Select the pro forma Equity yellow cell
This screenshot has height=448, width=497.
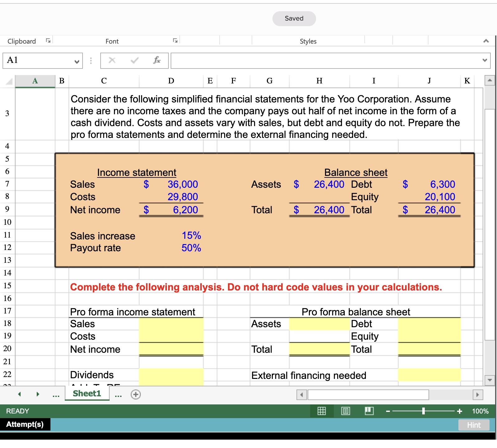coord(429,336)
